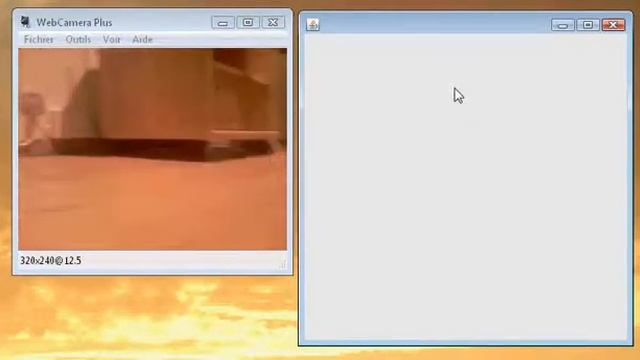This screenshot has height=360, width=640.
Task: Minimize the WebCamera Plus window
Action: coord(223,22)
